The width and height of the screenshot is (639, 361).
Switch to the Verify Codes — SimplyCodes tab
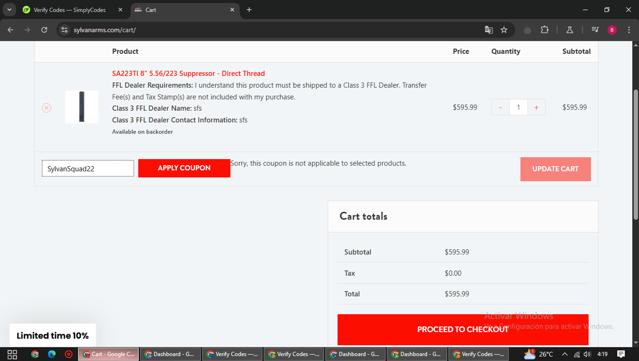pos(69,10)
